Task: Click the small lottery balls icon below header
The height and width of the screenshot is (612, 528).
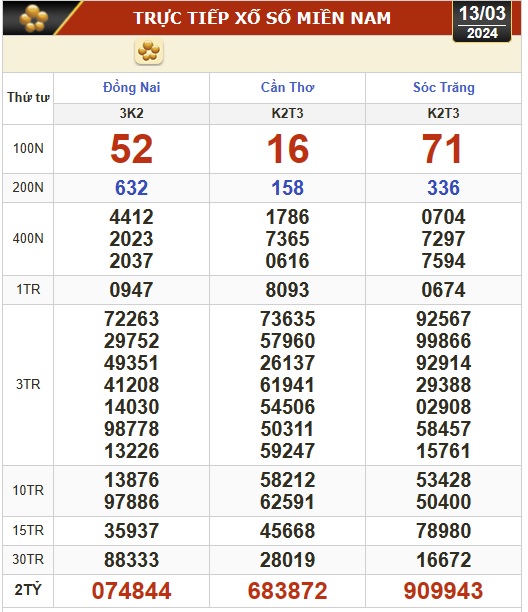Action: pyautogui.click(x=149, y=51)
